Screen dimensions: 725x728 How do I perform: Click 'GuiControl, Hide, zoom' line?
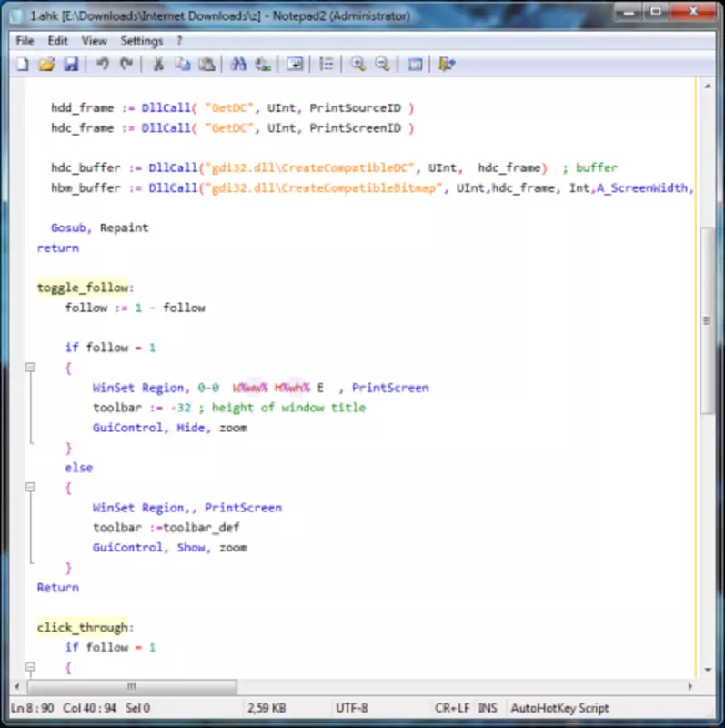click(x=170, y=428)
